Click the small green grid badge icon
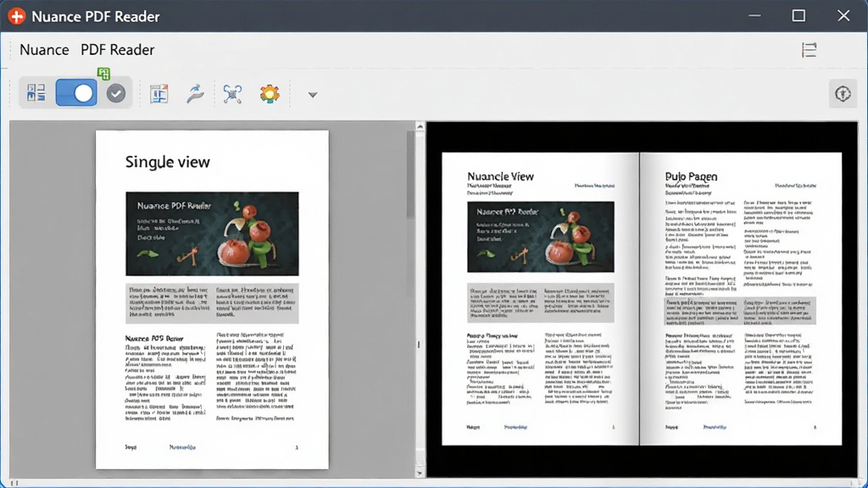Screen dimensions: 868x488 (x=103, y=74)
